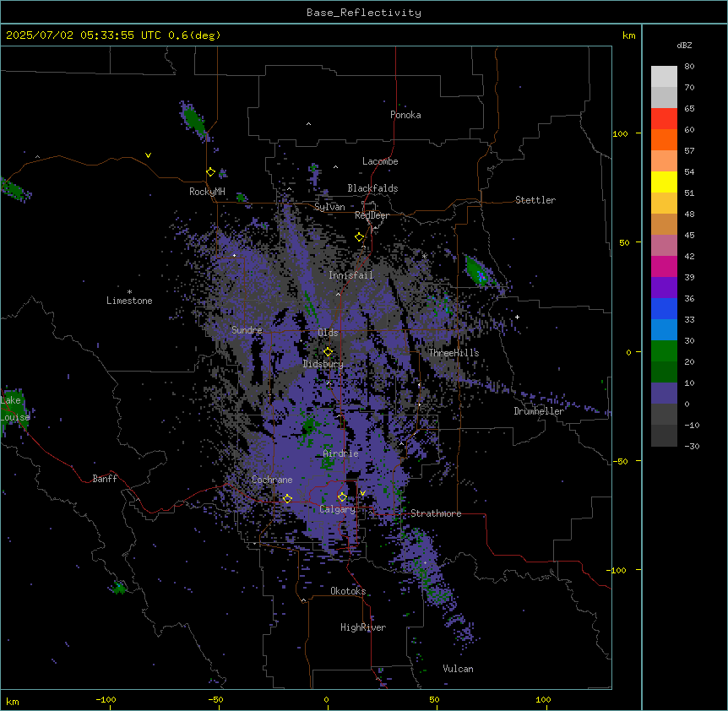Screen dimensions: 728x711
Task: Click the Strathmore label
Action: 436,513
